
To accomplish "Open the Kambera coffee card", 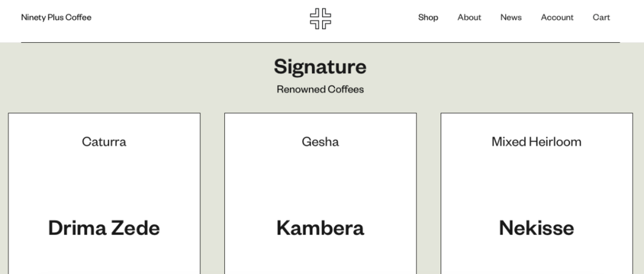I will tap(320, 193).
